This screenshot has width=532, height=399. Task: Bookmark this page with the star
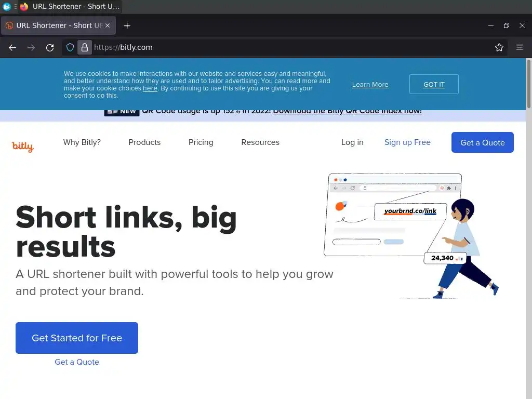[499, 47]
